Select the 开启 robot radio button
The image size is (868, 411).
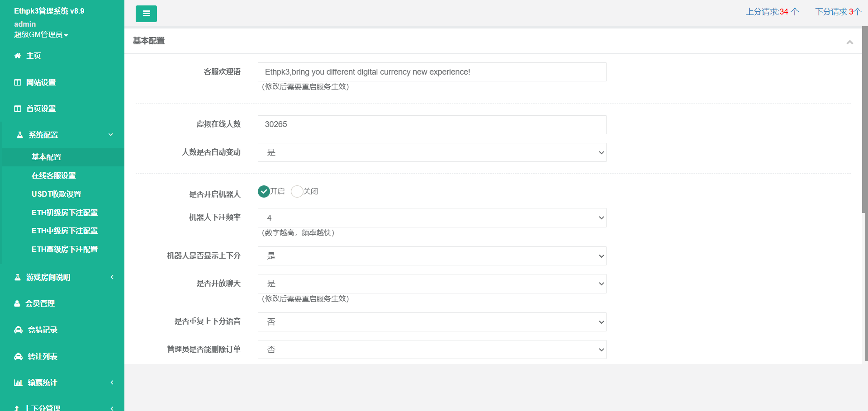(x=264, y=192)
